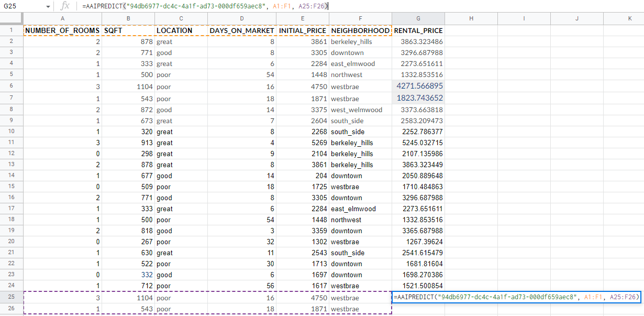Select the corner select-all box
The height and width of the screenshot is (316, 644).
(x=12, y=18)
